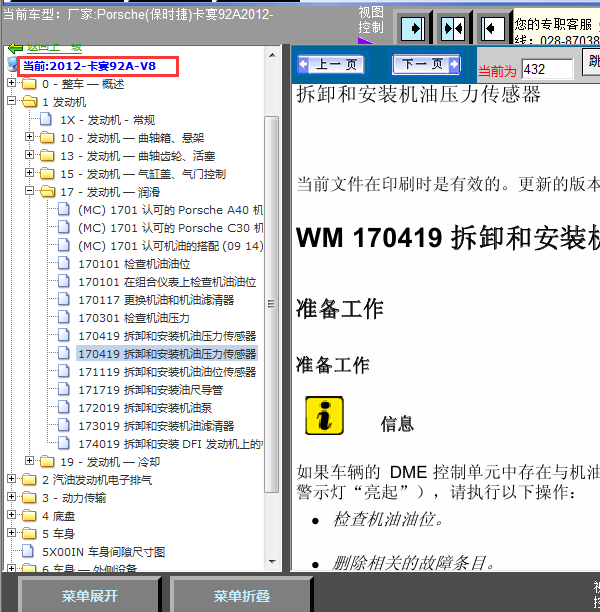This screenshot has width=600, height=612.
Task: Click the 菜单展开 button
Action: click(x=89, y=596)
